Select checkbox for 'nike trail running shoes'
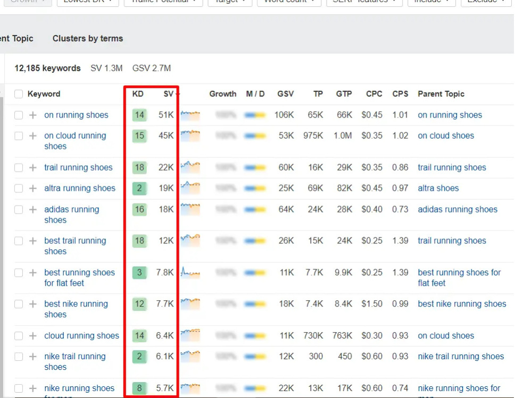This screenshot has height=398, width=532. [x=19, y=357]
